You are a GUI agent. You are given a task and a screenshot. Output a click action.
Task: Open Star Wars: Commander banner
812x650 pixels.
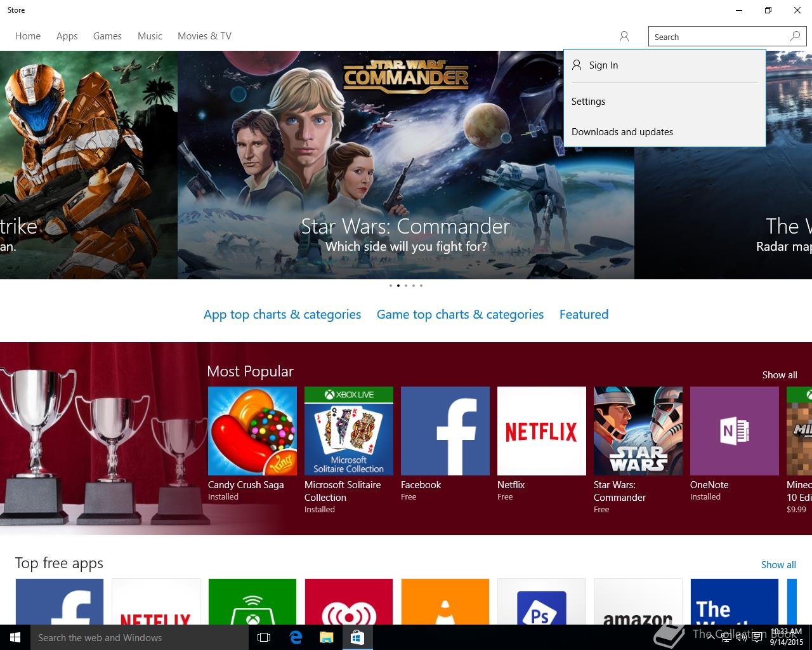(406, 165)
